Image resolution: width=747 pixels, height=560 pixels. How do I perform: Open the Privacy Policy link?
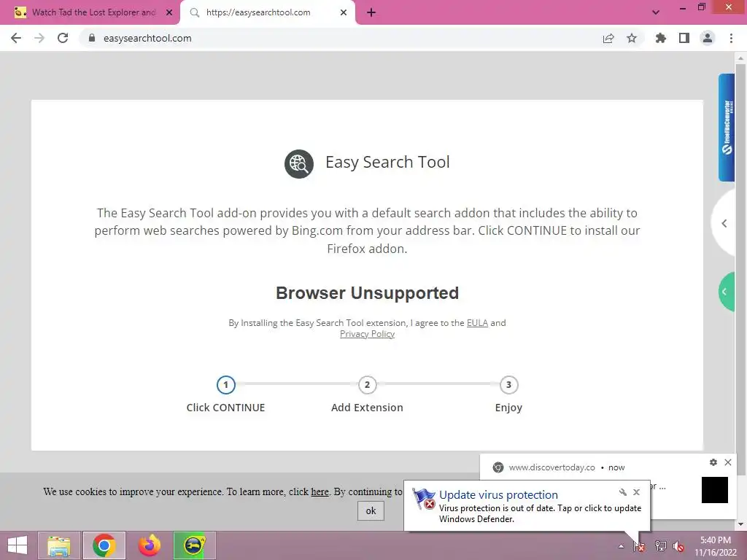(x=367, y=334)
